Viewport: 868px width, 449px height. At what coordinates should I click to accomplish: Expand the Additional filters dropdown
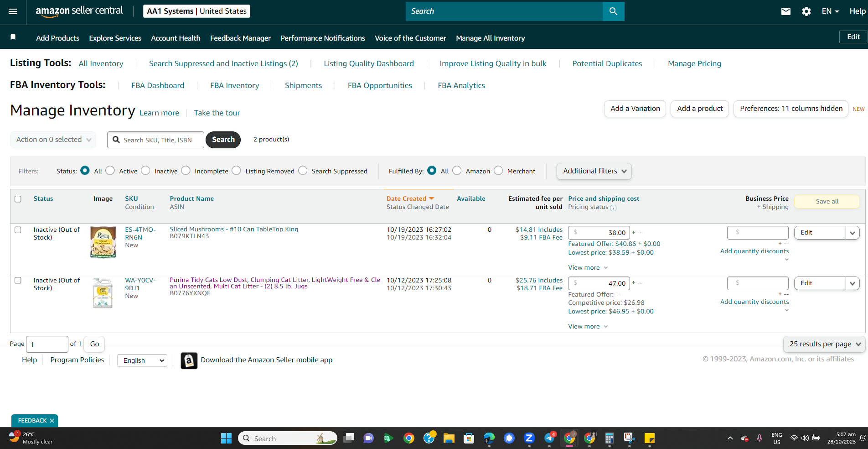pyautogui.click(x=594, y=171)
